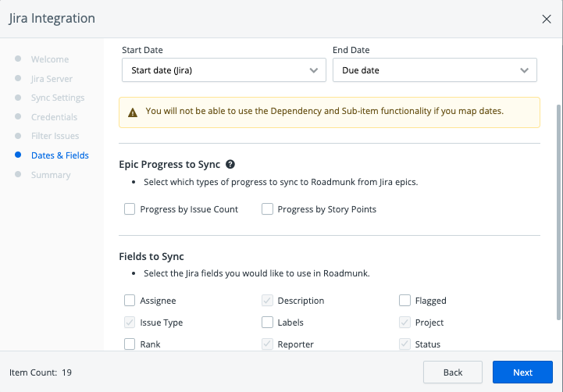Viewport: 563px width, 392px height.
Task: Select the Dates & Fields step
Action: pos(60,155)
